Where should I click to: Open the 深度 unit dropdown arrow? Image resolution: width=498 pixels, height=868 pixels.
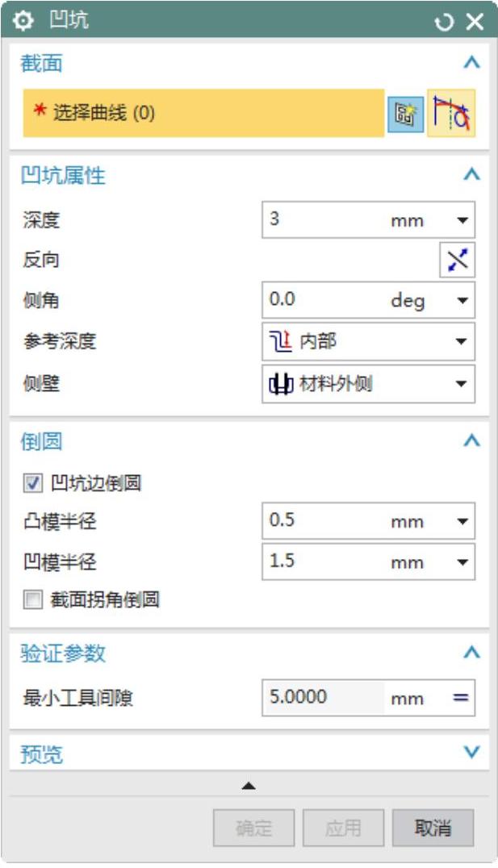(462, 220)
